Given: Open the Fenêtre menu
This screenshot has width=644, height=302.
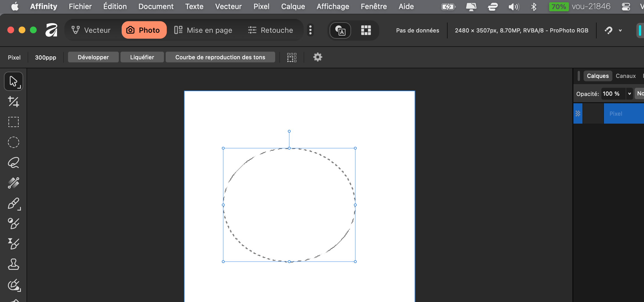Looking at the screenshot, I should (x=374, y=6).
